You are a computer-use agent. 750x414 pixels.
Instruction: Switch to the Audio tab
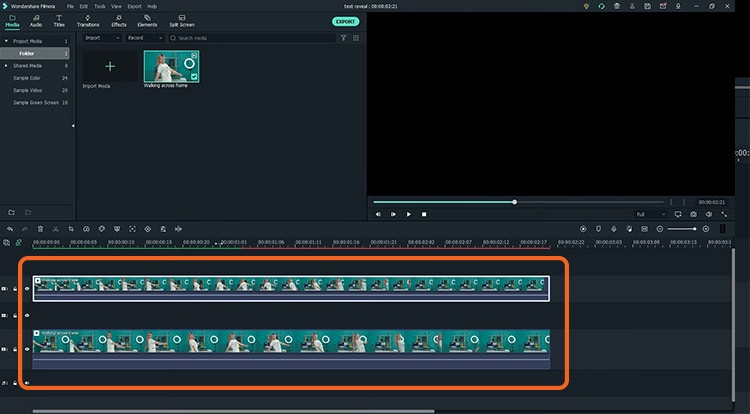coord(36,21)
